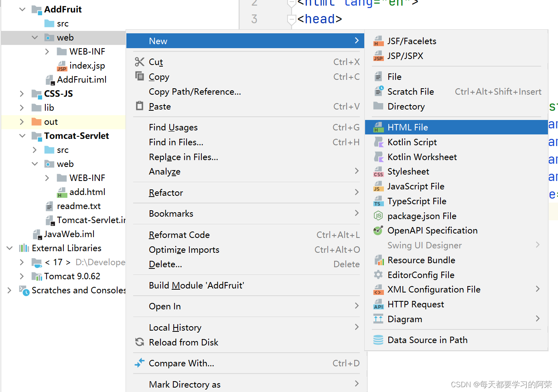Click the XML Configuration File icon
Viewport: 558px width, 392px height.
(378, 290)
